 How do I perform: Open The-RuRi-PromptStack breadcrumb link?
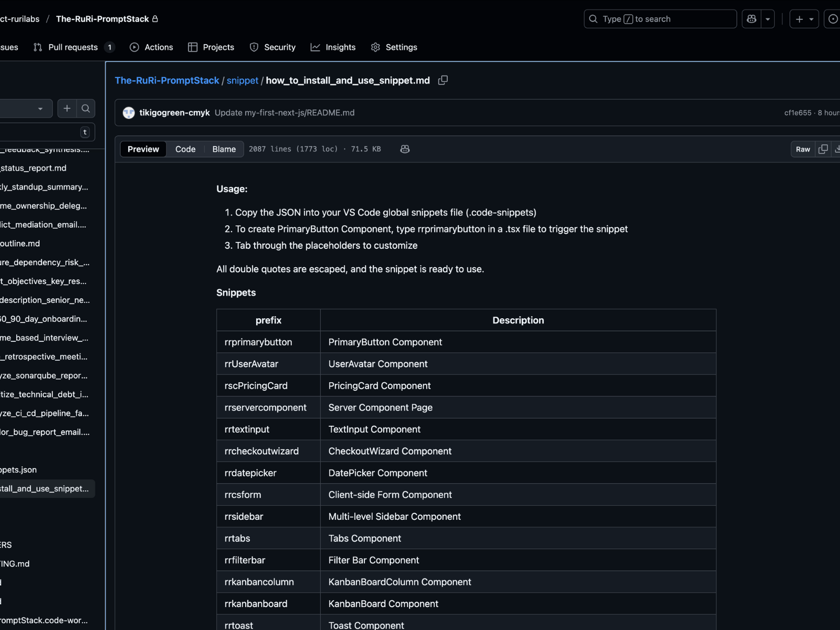pyautogui.click(x=167, y=80)
